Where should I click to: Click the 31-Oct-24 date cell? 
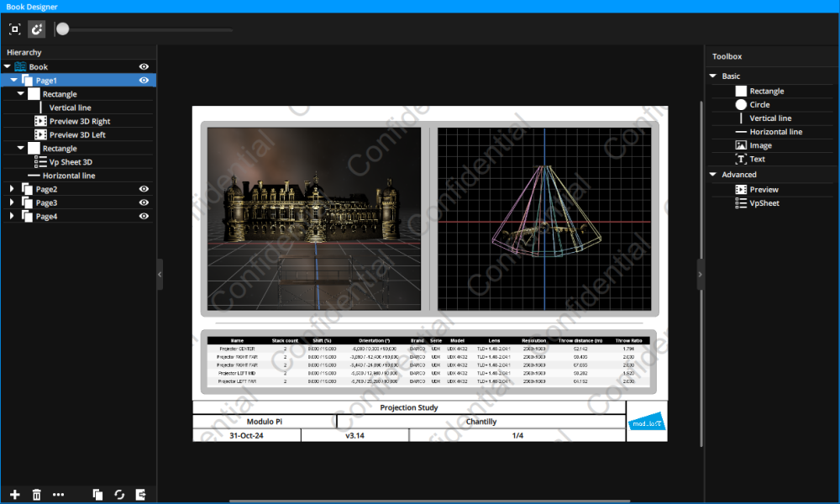pos(246,435)
